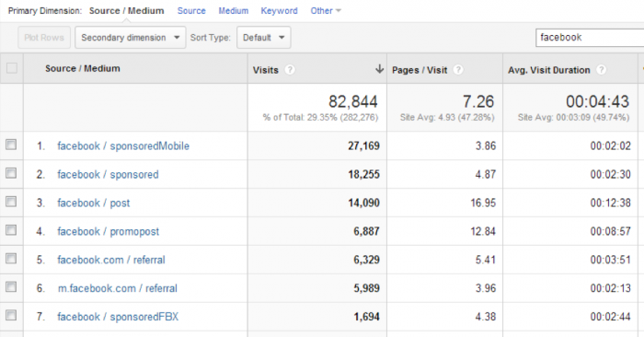Expand the Other primary dimension menu

coord(326,11)
